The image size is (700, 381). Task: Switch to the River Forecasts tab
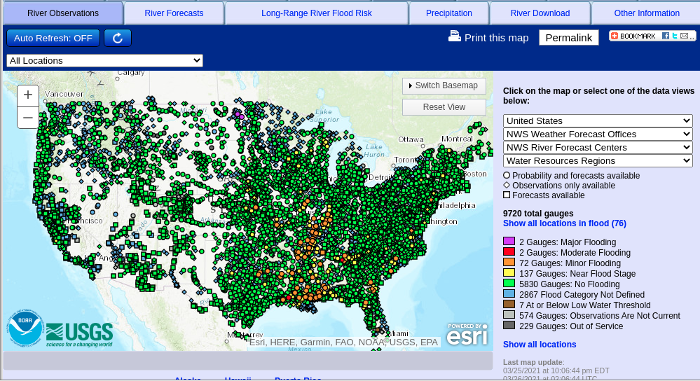click(x=174, y=13)
